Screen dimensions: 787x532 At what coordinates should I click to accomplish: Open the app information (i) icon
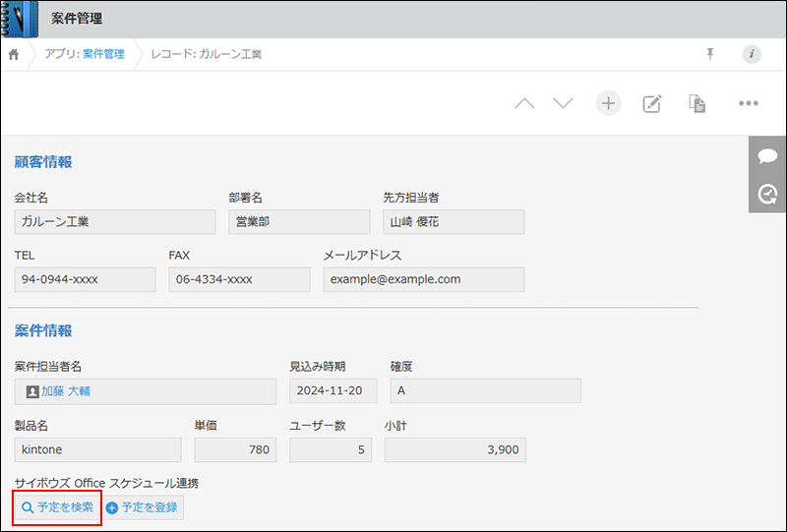point(752,54)
